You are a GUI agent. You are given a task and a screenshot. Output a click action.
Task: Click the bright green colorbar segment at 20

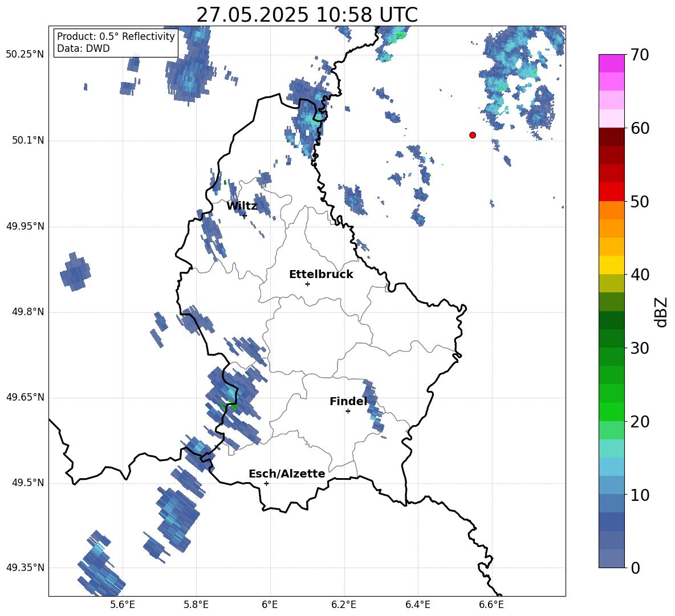coord(612,412)
